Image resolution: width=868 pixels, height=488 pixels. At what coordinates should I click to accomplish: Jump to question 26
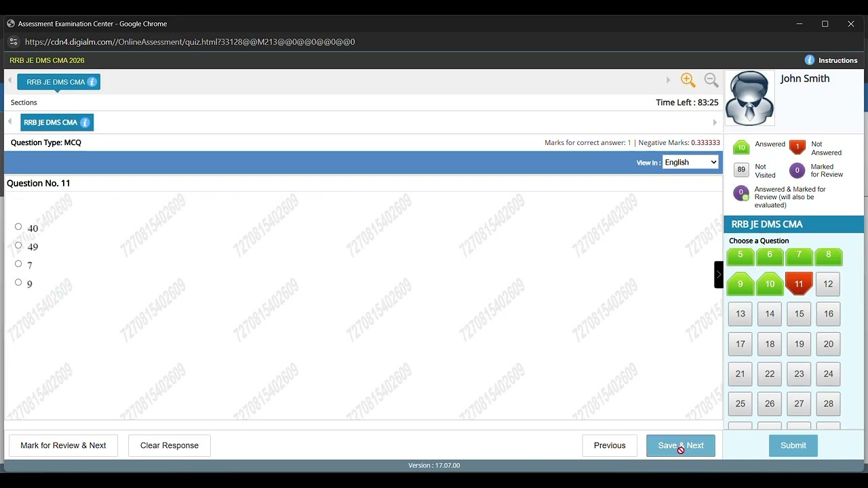tap(770, 403)
